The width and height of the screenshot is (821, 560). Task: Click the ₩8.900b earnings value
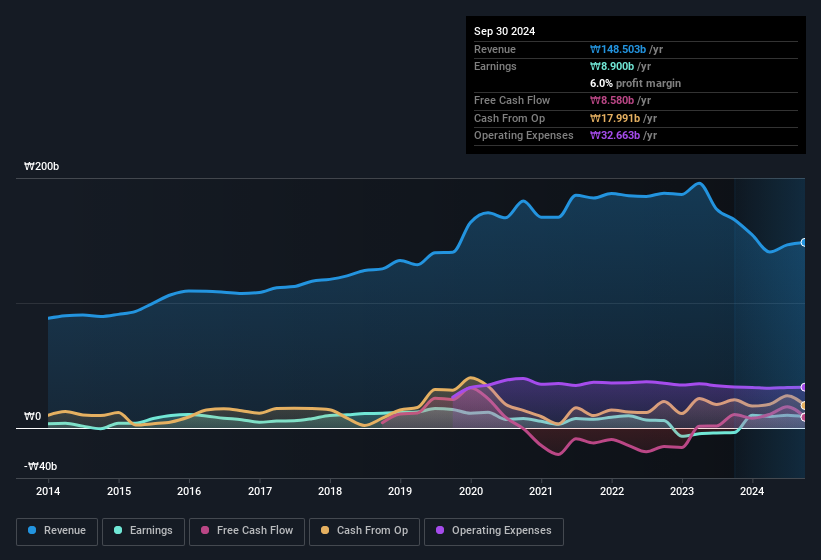[x=612, y=66]
